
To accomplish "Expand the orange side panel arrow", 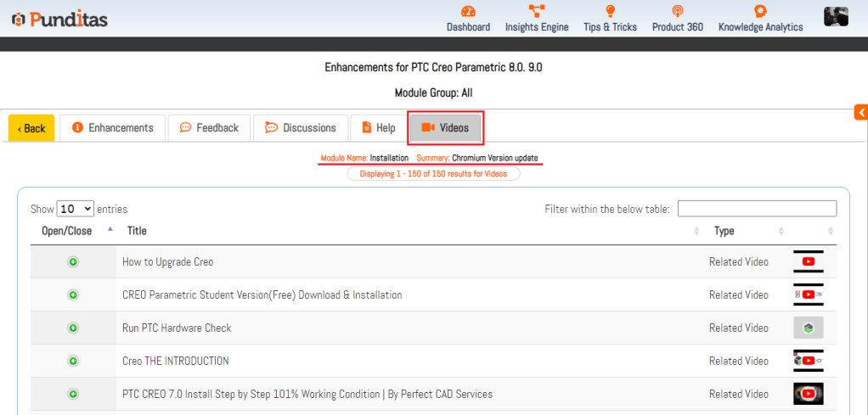I will [x=860, y=112].
